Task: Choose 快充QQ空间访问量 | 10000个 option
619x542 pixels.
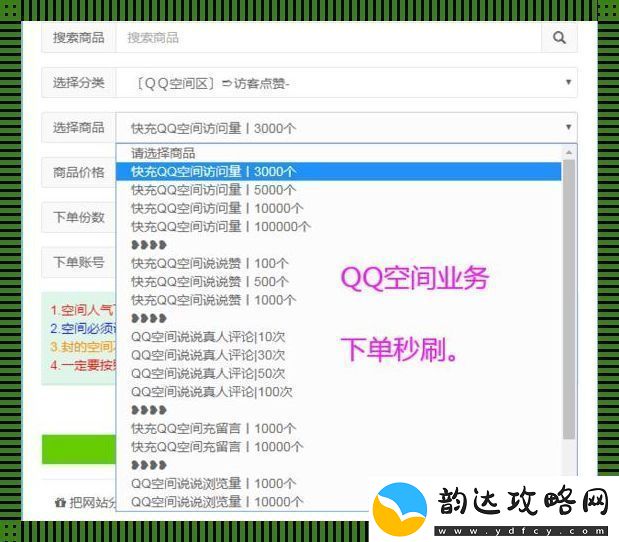Action: (339, 208)
